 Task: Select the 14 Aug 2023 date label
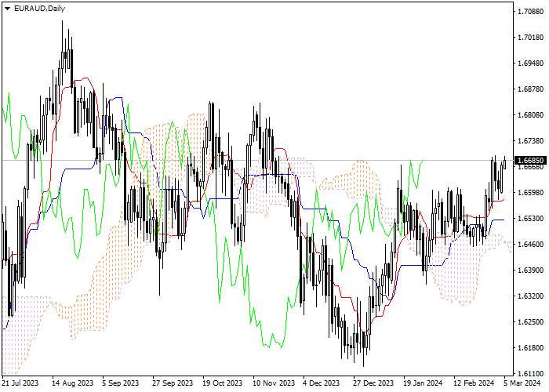pos(72,383)
